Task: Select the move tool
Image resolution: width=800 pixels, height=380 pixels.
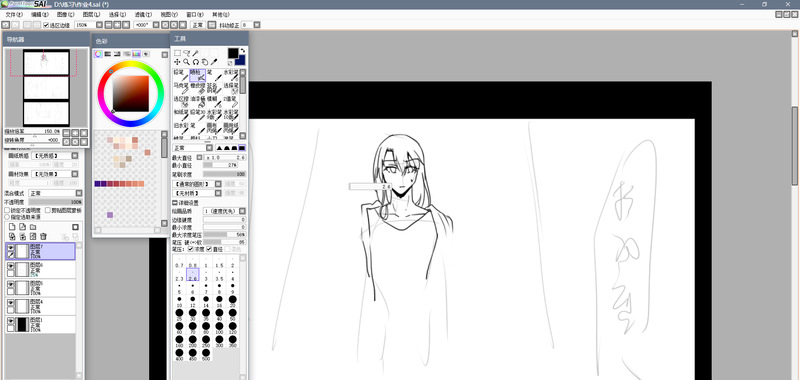Action: pos(177,62)
